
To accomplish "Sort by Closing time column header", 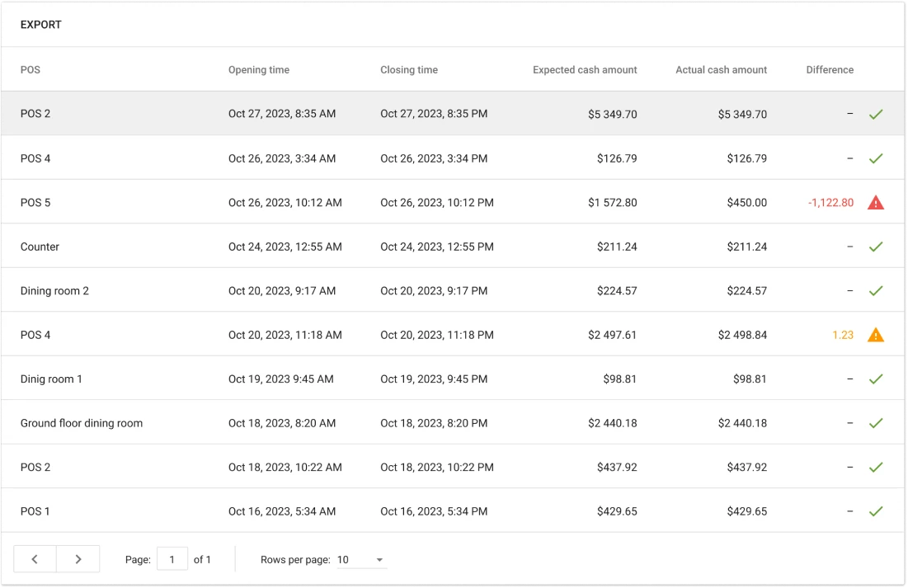I will 409,70.
